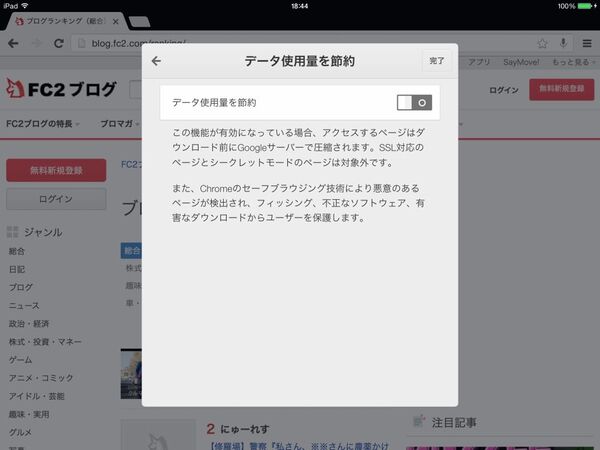The height and width of the screenshot is (450, 600).
Task: Click the header ログイン link
Action: tap(504, 90)
